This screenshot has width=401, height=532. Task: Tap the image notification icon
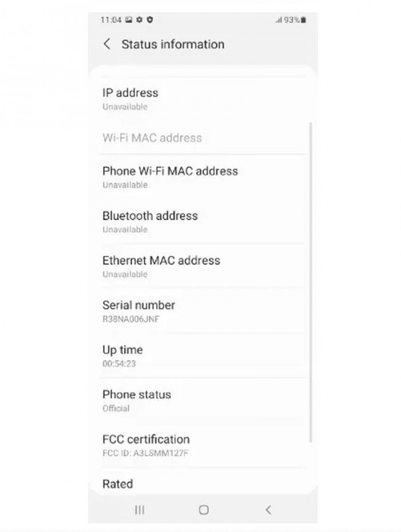(x=129, y=19)
